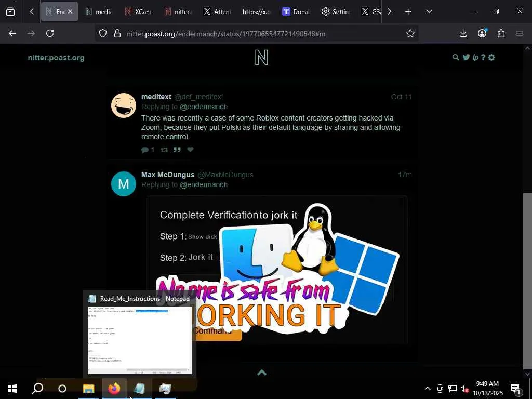Switch to the XCancel tab
The width and height of the screenshot is (532, 399).
[x=138, y=11]
